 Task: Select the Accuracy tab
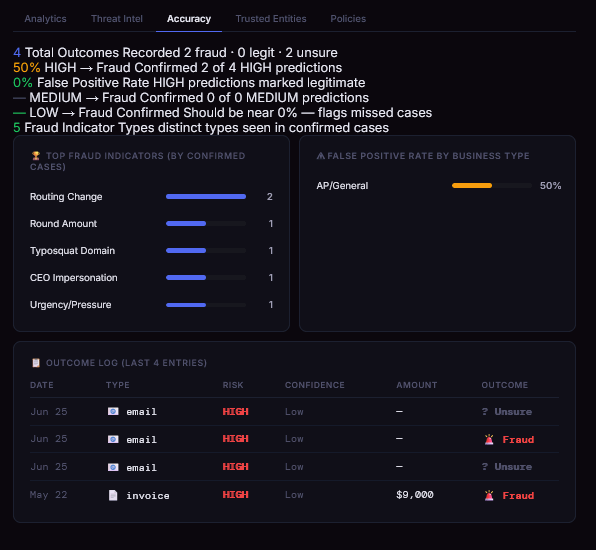(x=189, y=19)
